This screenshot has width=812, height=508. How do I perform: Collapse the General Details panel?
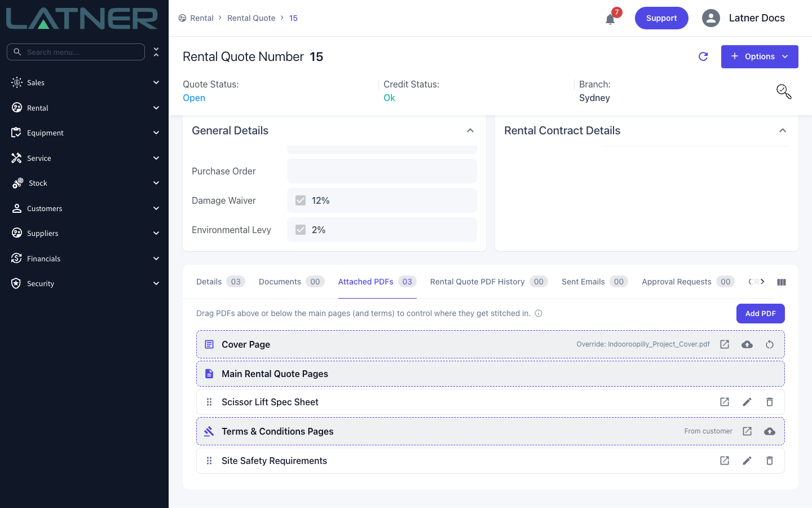tap(470, 130)
